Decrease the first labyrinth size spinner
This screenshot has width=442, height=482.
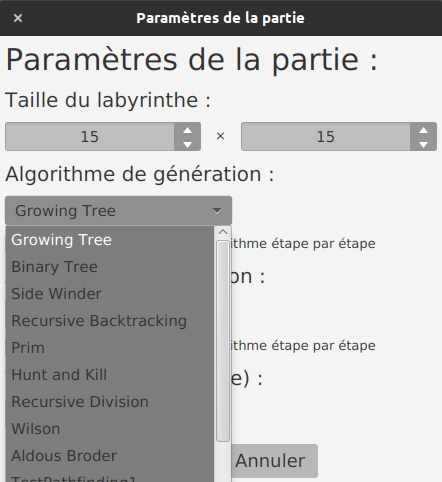tap(187, 144)
